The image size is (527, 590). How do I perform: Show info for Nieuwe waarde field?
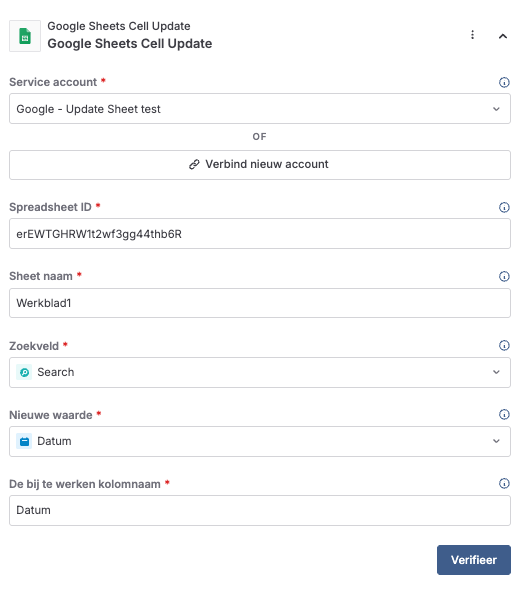[x=504, y=414]
